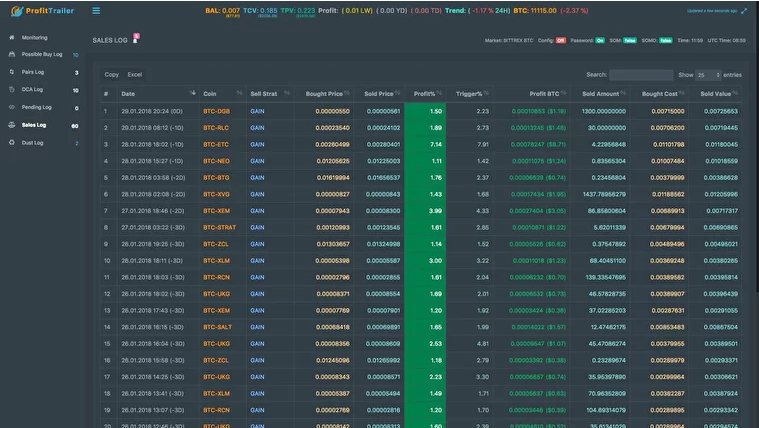Click the Password On badge
The image size is (759, 428).
(600, 41)
